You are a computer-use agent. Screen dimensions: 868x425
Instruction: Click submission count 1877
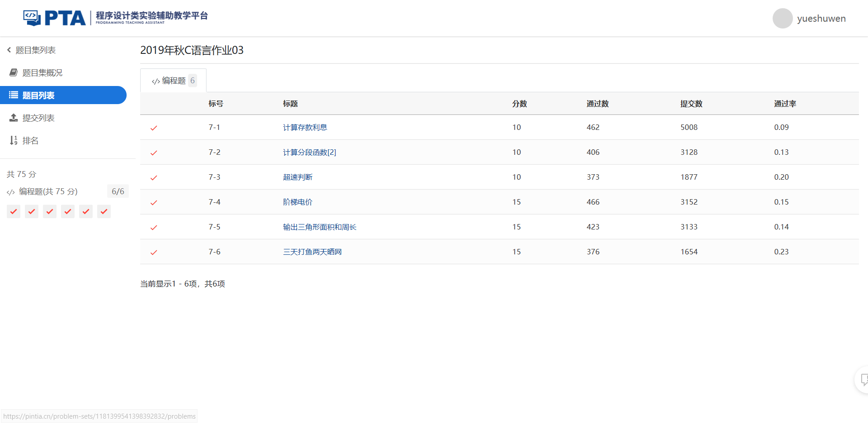(689, 177)
